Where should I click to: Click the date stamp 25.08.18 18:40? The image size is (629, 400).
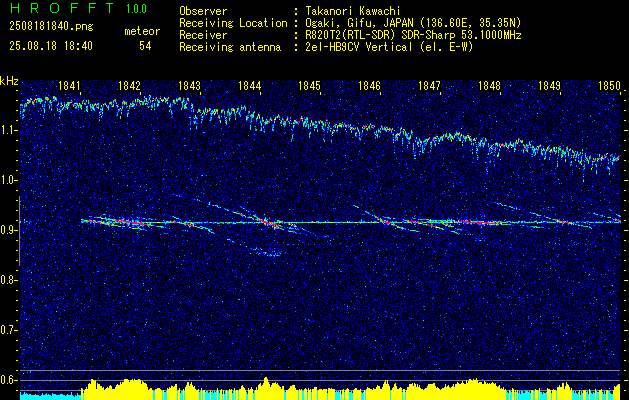tap(51, 46)
